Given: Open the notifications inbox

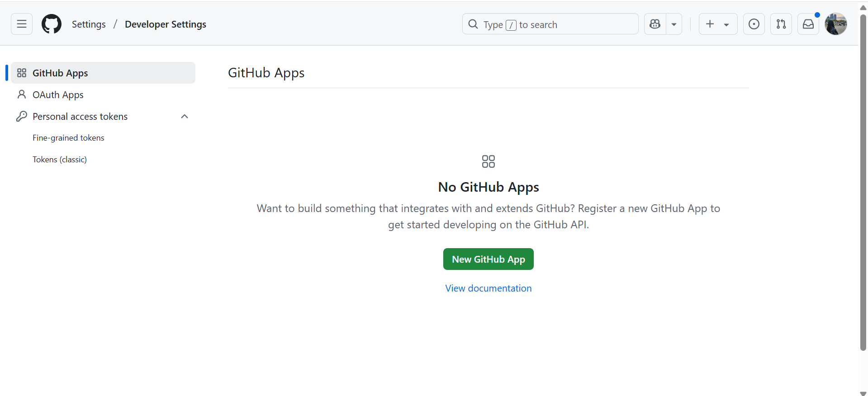Looking at the screenshot, I should 808,24.
